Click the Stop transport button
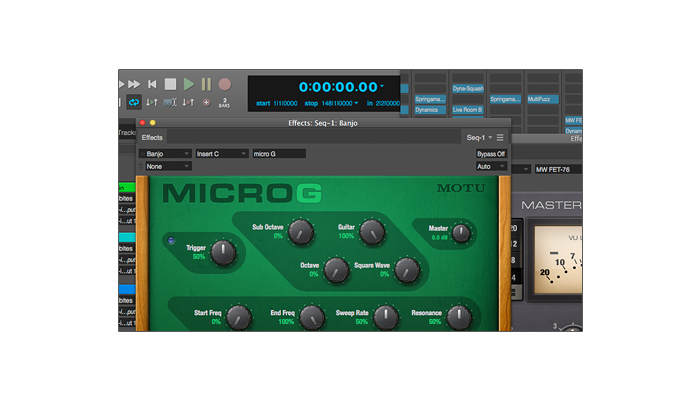Viewport: 700px width, 400px height. coord(170,84)
